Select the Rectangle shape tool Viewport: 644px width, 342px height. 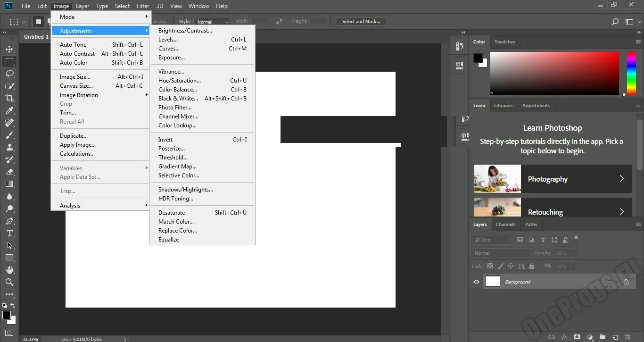9,258
